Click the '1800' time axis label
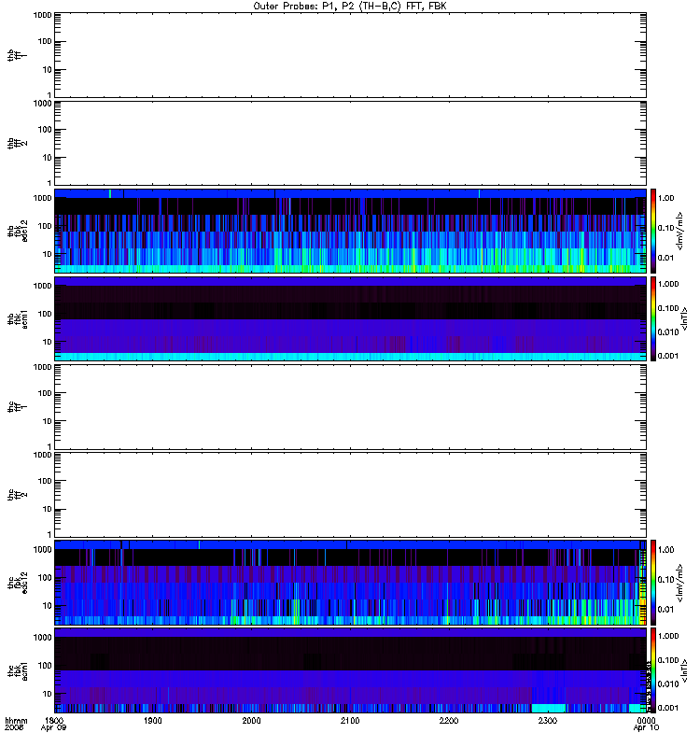Image resolution: width=700 pixels, height=747 pixels. 54,721
